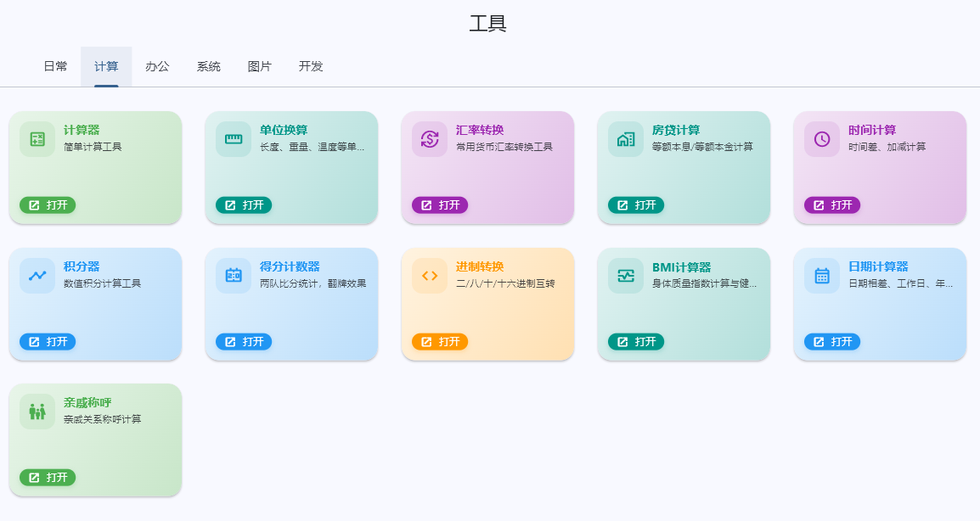980x521 pixels.
Task: Click the heartbeat monitor icon for BMI计算器
Action: click(x=626, y=276)
